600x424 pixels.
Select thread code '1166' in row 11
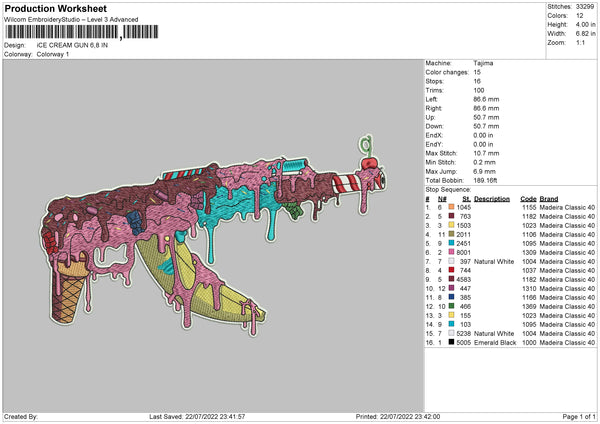[x=529, y=297]
